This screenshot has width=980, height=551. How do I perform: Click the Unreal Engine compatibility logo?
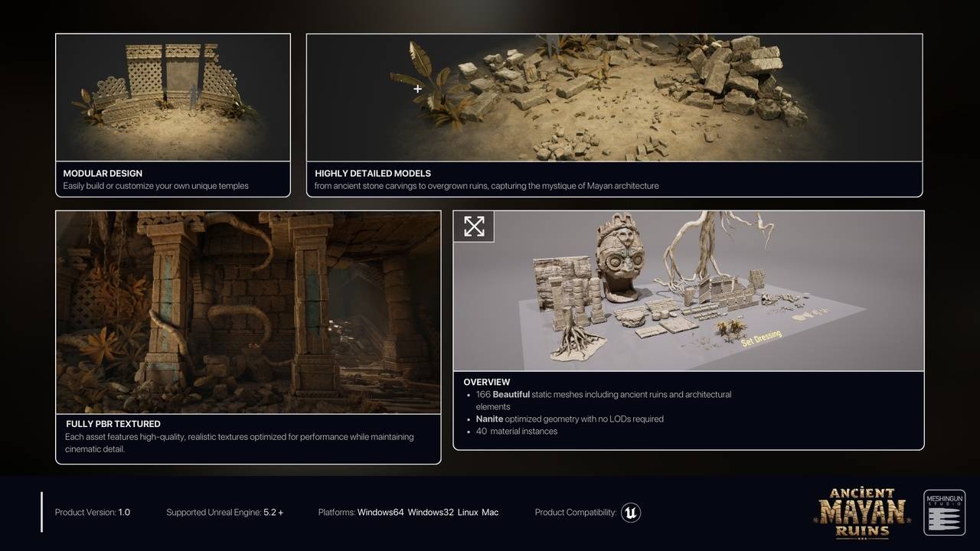click(x=630, y=512)
